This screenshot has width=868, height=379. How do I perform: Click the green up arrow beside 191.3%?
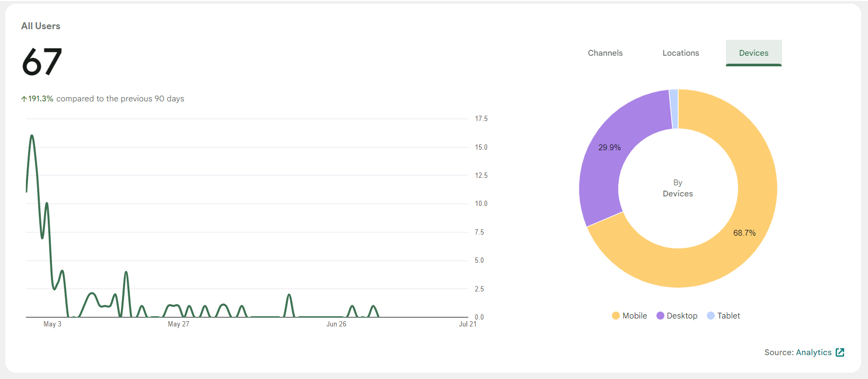pyautogui.click(x=24, y=99)
